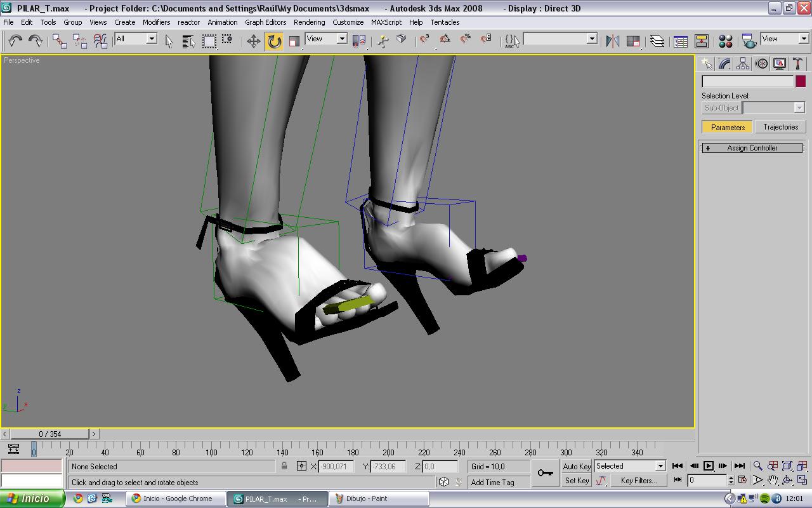
Task: Play the animation
Action: pos(709,466)
